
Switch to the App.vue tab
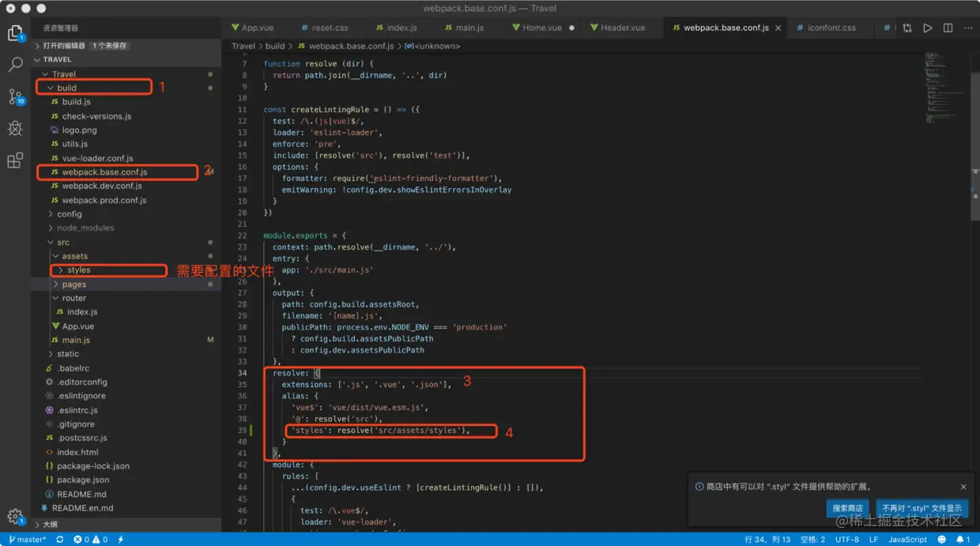[257, 28]
